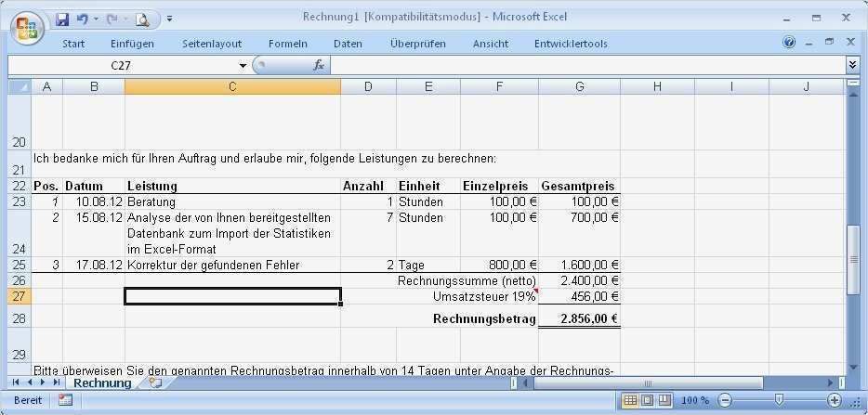This screenshot has width=868, height=415.
Task: Select row 27 header
Action: click(x=19, y=296)
